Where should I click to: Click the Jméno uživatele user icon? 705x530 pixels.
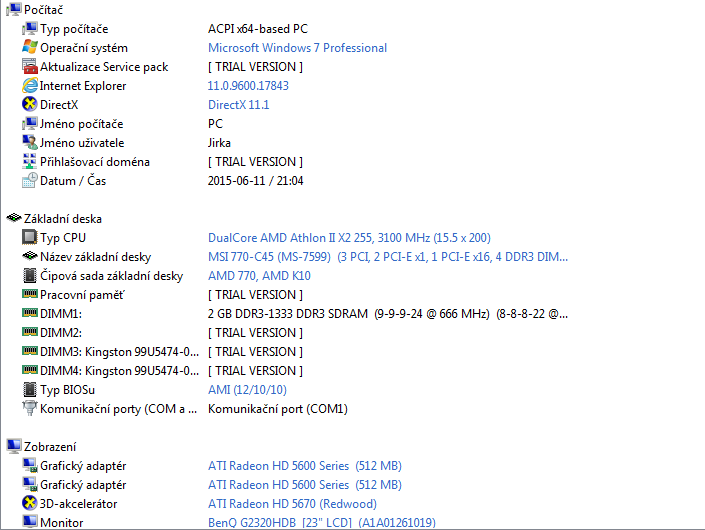(30, 143)
